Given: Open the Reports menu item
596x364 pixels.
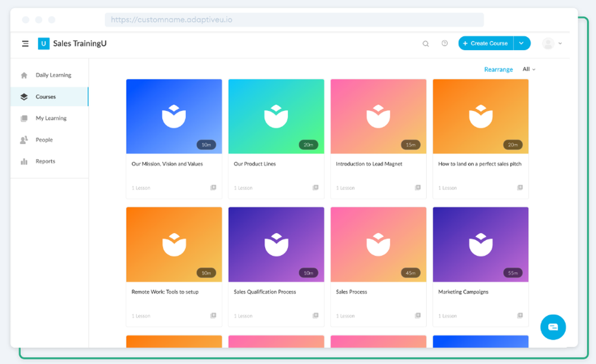Looking at the screenshot, I should click(x=49, y=161).
